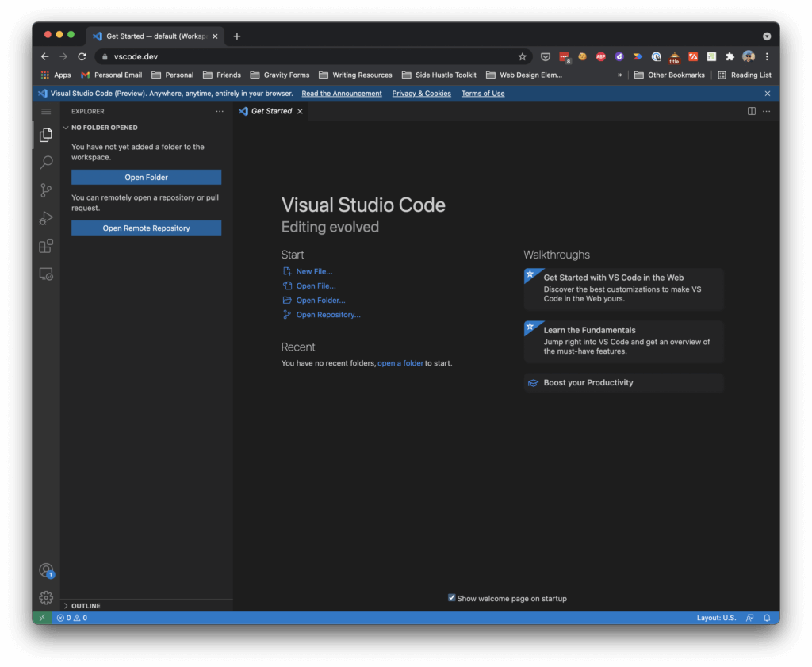Select the Get Started browser tab

(x=155, y=36)
